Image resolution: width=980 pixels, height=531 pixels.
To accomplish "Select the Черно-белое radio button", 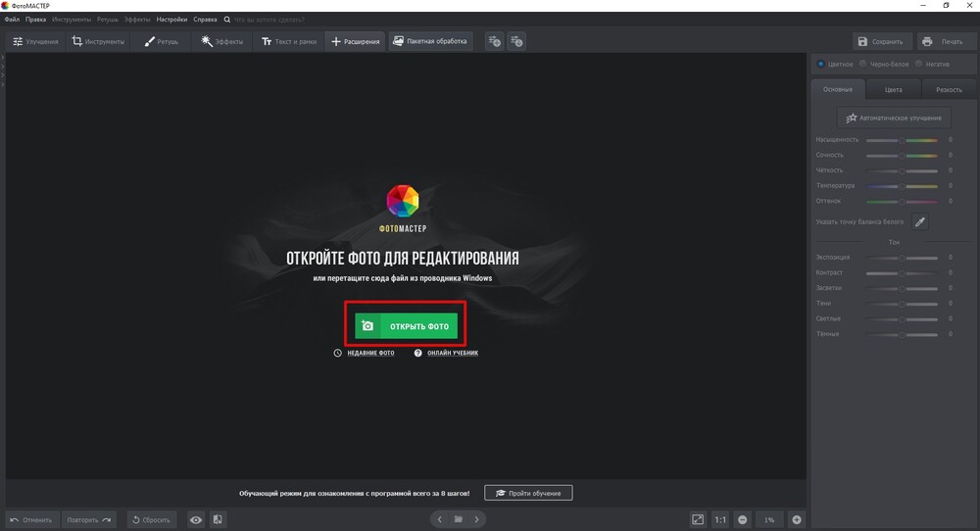I will tap(863, 64).
